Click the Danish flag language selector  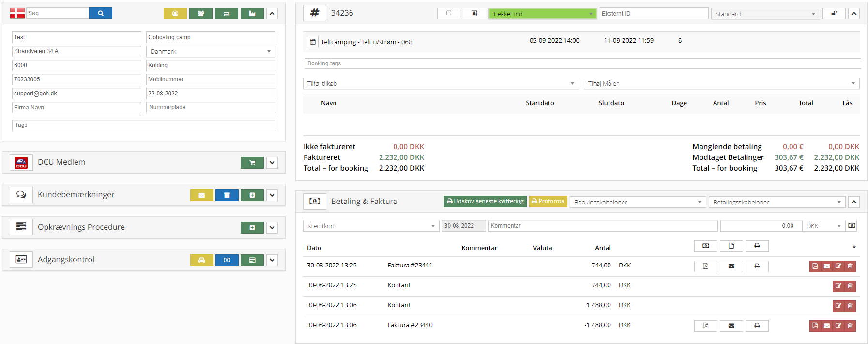pyautogui.click(x=17, y=14)
